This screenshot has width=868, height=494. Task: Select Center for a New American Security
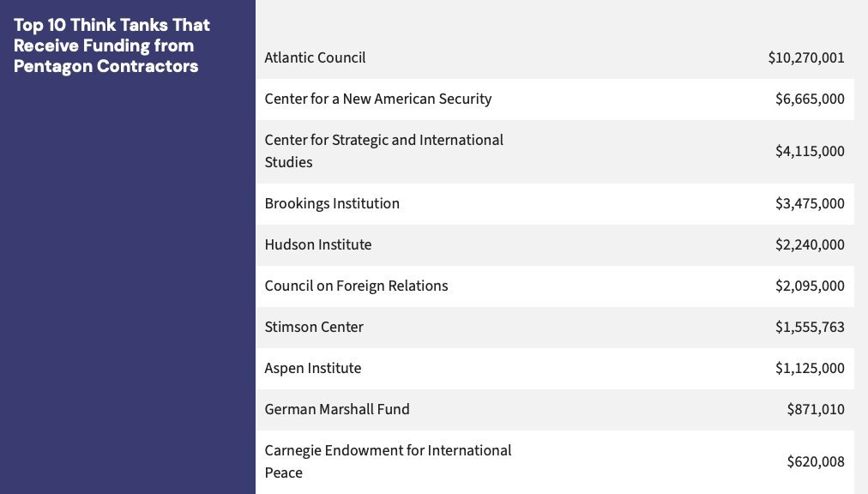click(377, 99)
